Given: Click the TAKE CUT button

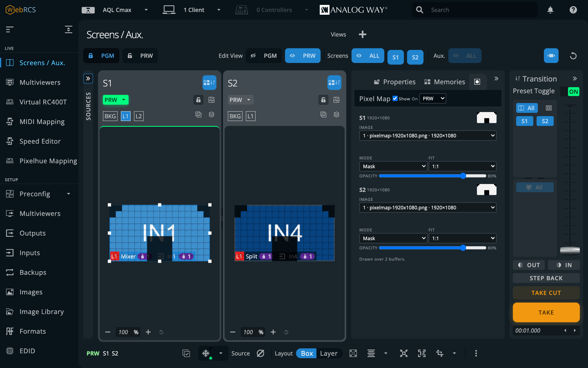Looking at the screenshot, I should point(546,293).
